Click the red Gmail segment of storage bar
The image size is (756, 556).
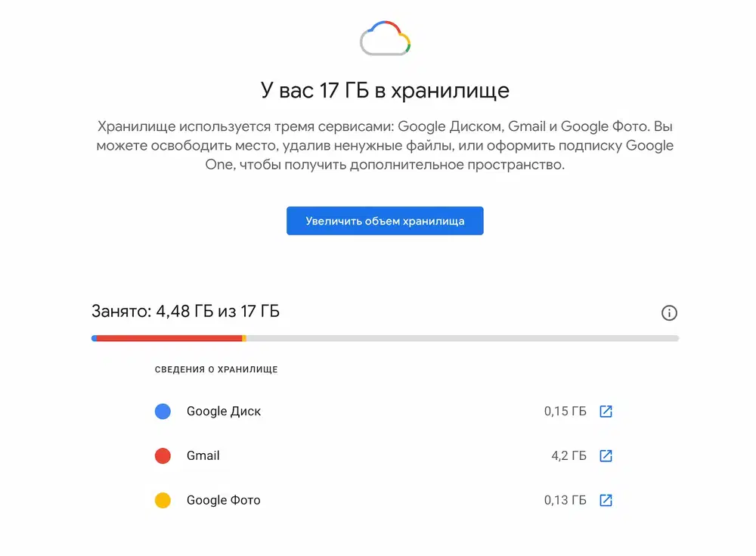point(169,338)
